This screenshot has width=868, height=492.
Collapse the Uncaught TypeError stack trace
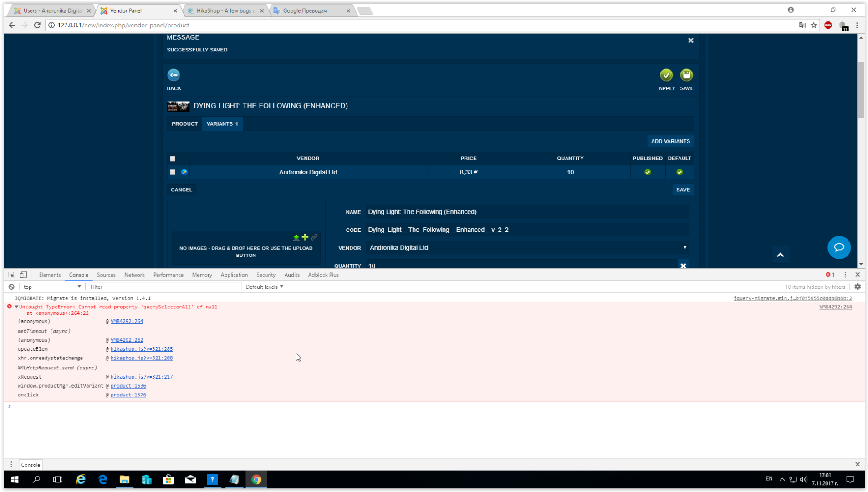click(16, 307)
